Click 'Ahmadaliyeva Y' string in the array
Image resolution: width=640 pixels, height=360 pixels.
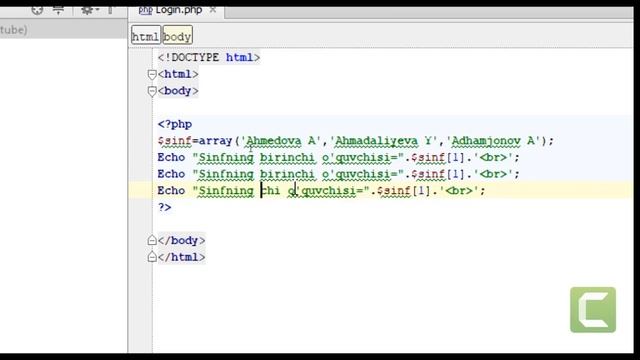pos(384,141)
